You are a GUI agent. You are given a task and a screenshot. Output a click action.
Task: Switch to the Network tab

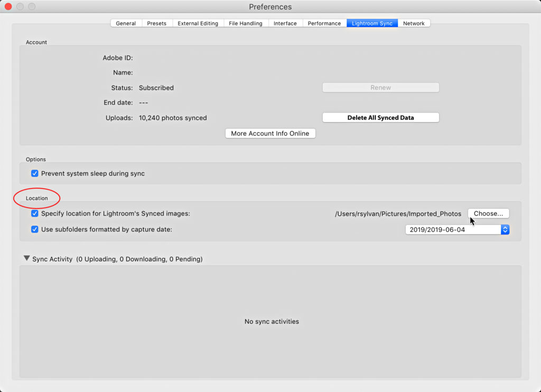[414, 23]
